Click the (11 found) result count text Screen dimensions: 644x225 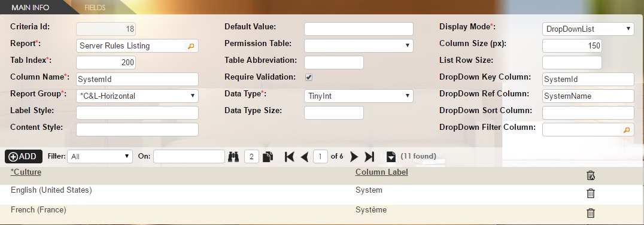(418, 156)
